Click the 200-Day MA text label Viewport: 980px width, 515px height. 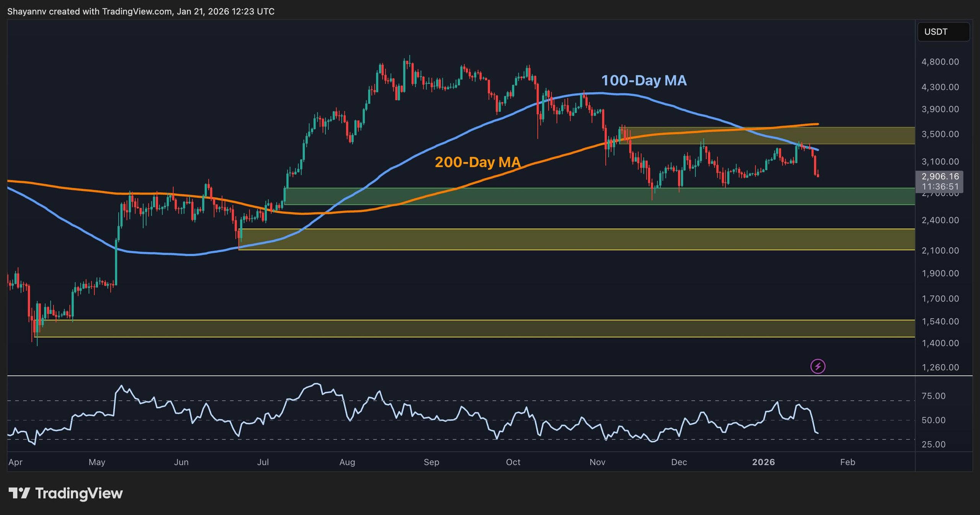[x=477, y=162]
